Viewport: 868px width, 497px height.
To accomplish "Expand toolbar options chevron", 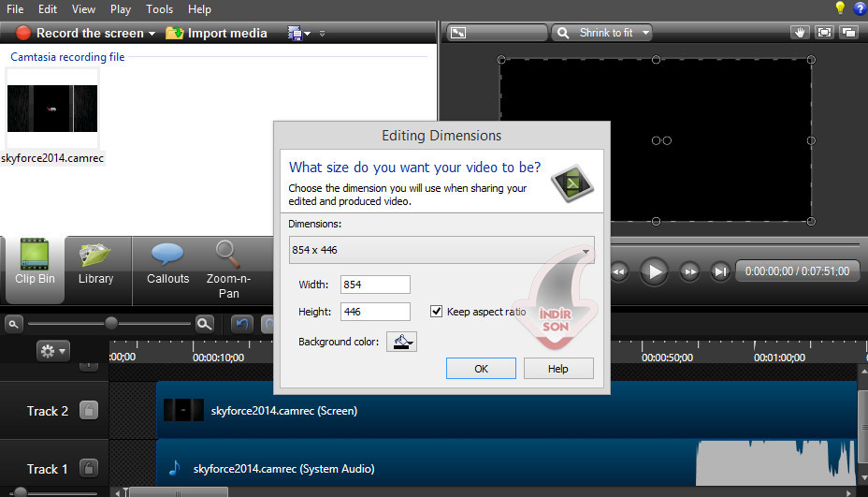I will [x=322, y=34].
